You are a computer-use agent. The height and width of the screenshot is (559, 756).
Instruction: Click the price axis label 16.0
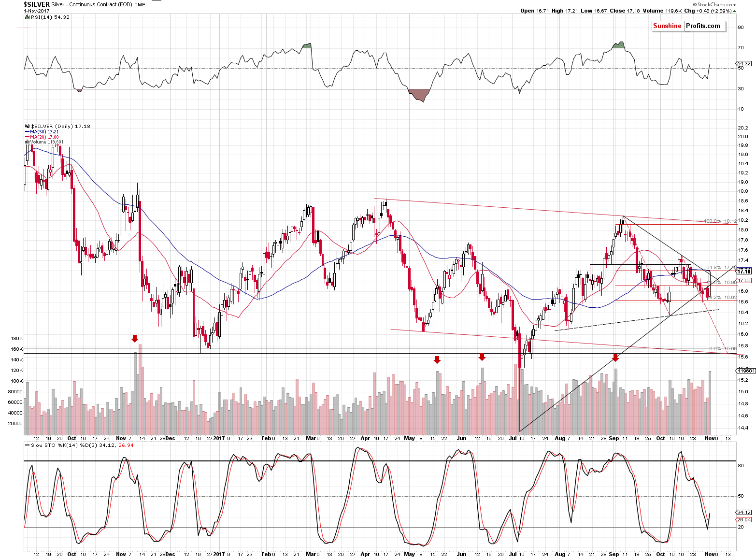(743, 334)
